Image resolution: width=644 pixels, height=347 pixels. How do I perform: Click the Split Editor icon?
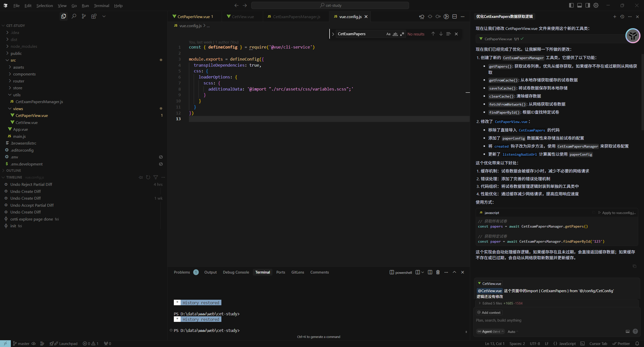454,17
